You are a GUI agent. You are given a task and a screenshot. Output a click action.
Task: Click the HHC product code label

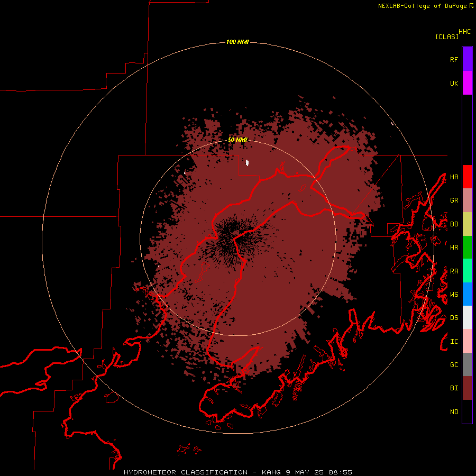click(x=465, y=32)
